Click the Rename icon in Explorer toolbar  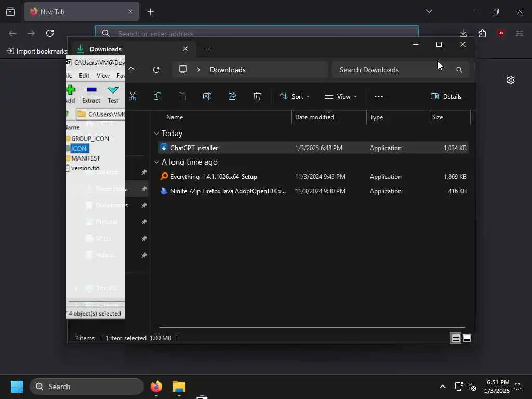(x=207, y=96)
